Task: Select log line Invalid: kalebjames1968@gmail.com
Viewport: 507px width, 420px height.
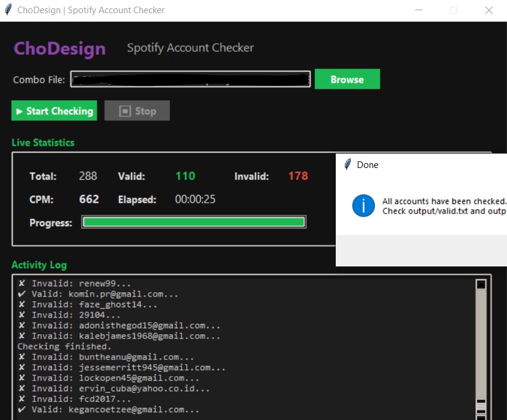Action: (119, 336)
